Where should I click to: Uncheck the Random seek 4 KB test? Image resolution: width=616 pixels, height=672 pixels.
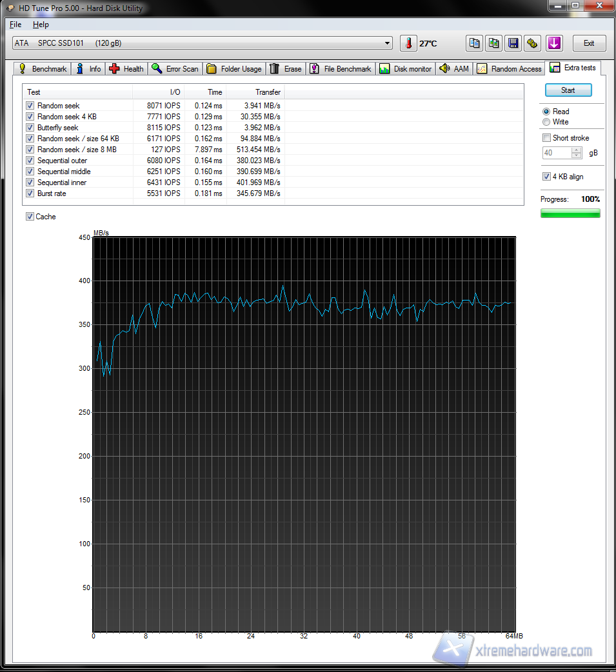tap(30, 117)
